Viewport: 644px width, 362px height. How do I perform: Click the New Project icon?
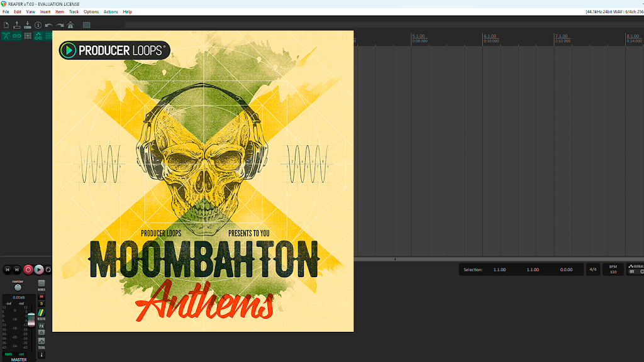[6, 25]
